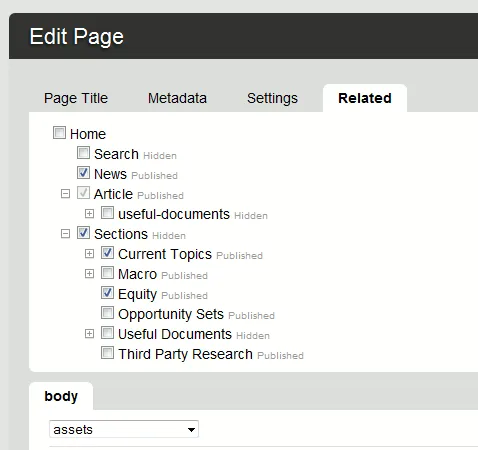Open the Settings tab
The image size is (478, 450).
(x=272, y=99)
